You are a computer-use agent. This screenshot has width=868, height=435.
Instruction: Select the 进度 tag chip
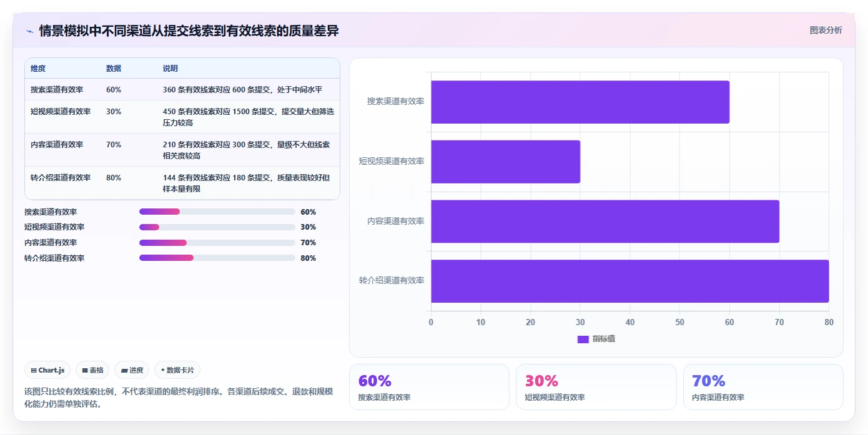pyautogui.click(x=132, y=370)
